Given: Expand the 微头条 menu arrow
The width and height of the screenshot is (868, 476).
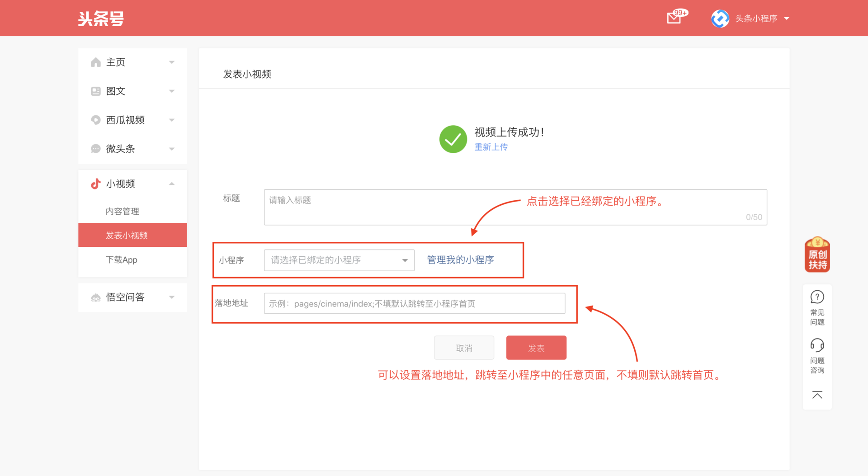Looking at the screenshot, I should 172,149.
